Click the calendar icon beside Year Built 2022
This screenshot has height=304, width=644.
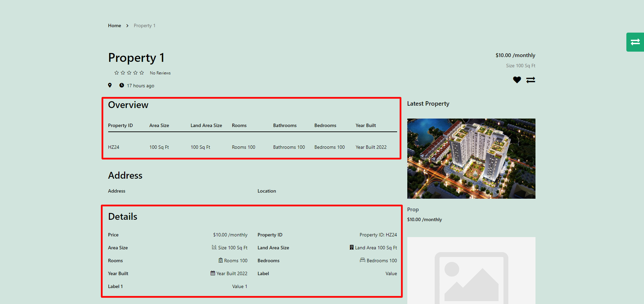213,273
